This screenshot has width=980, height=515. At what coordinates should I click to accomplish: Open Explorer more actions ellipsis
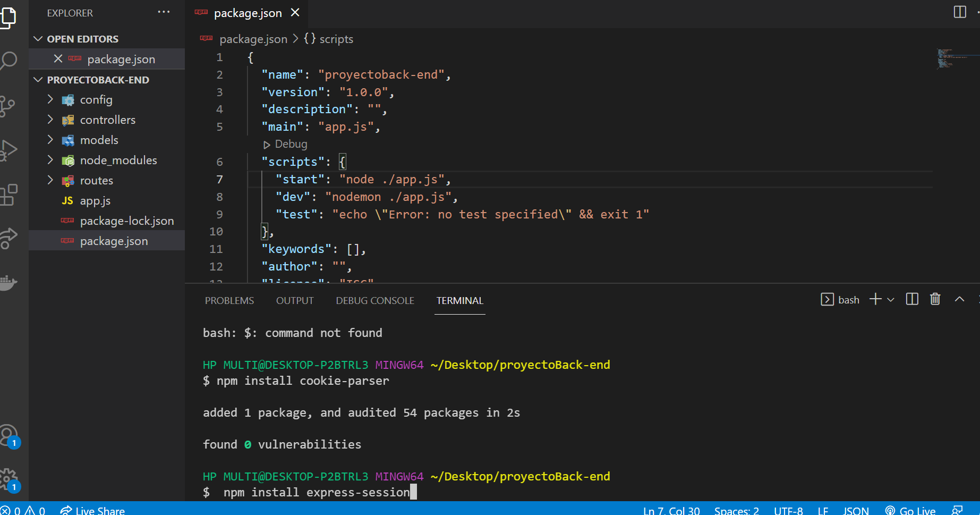click(164, 12)
